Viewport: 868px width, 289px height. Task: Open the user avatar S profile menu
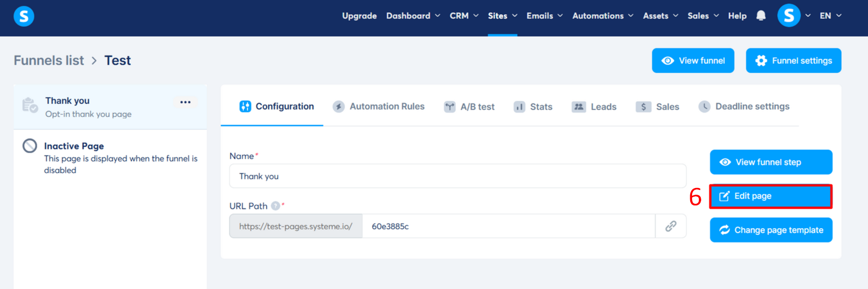788,16
